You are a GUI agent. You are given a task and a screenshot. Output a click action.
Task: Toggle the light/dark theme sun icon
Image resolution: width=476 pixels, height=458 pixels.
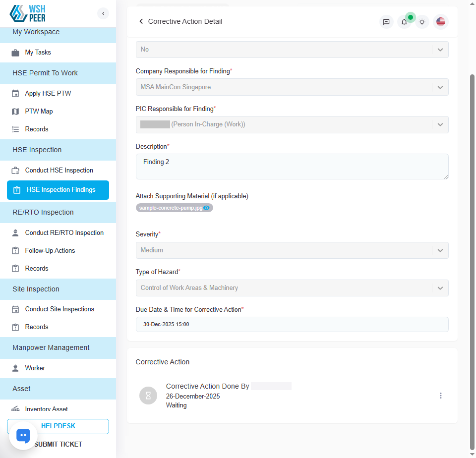coord(422,22)
